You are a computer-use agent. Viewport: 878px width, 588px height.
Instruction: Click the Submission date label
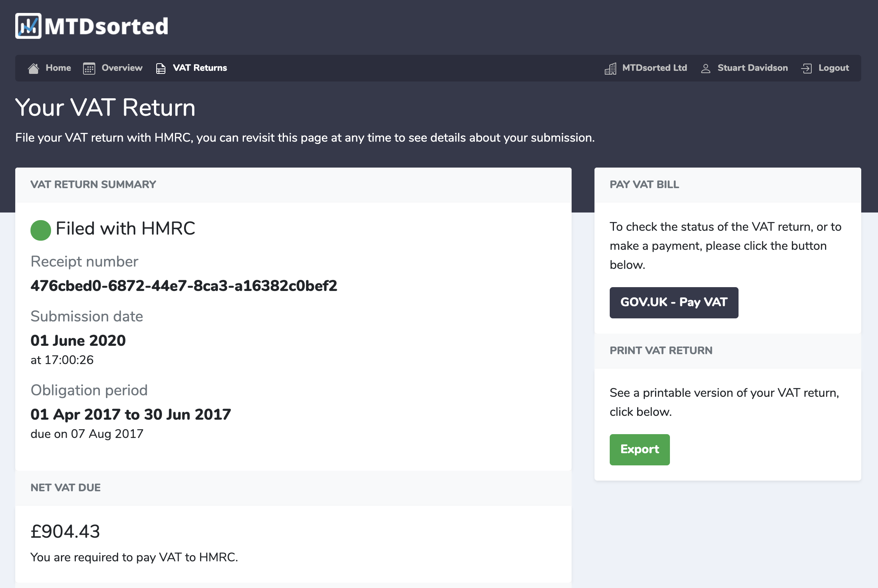pos(87,316)
